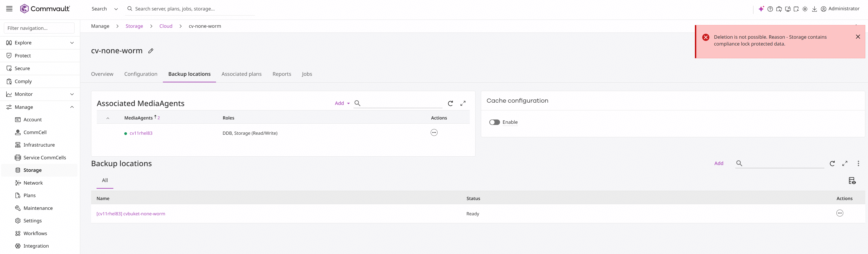Maximize the Associated MediaAgents panel
The image size is (868, 254).
coord(463,103)
